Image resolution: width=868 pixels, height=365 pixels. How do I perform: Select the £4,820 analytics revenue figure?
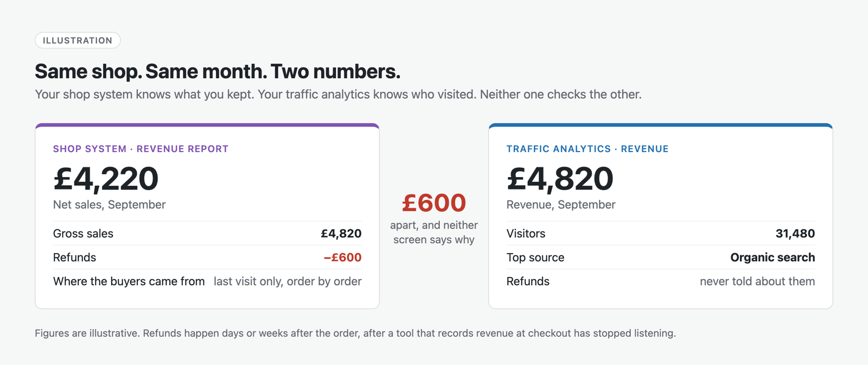tap(560, 178)
